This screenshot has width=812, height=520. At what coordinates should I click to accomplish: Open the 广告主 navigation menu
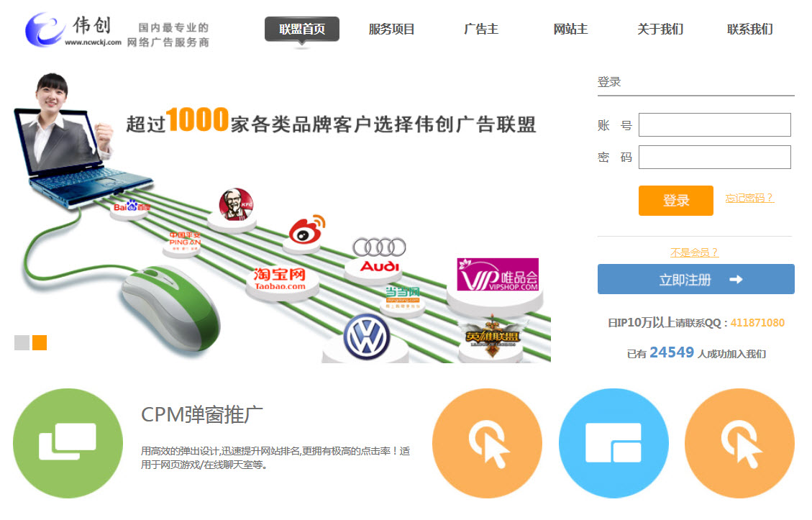(480, 29)
